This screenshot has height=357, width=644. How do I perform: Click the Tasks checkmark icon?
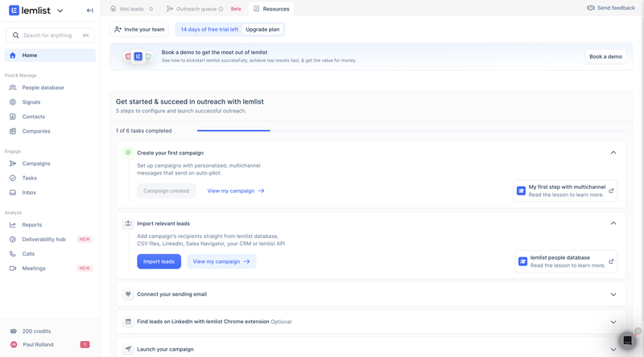pyautogui.click(x=13, y=178)
